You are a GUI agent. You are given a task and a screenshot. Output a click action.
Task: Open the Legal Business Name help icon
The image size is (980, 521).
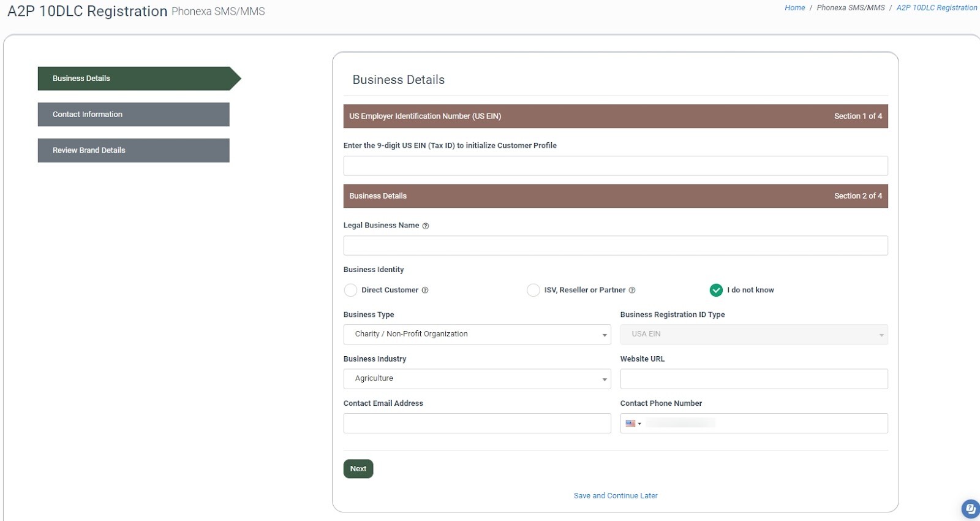[x=426, y=226]
